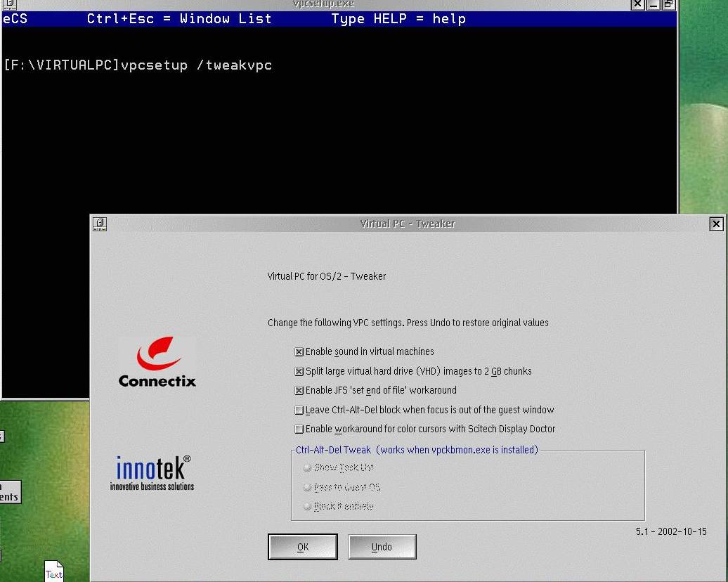
Task: Click the Connectix logo
Action: [x=157, y=362]
